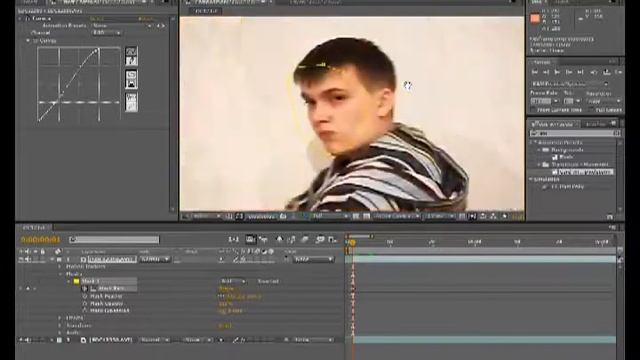Collapse the Backgrounds folder in Effects panel
This screenshot has width=640, height=360.
(539, 150)
